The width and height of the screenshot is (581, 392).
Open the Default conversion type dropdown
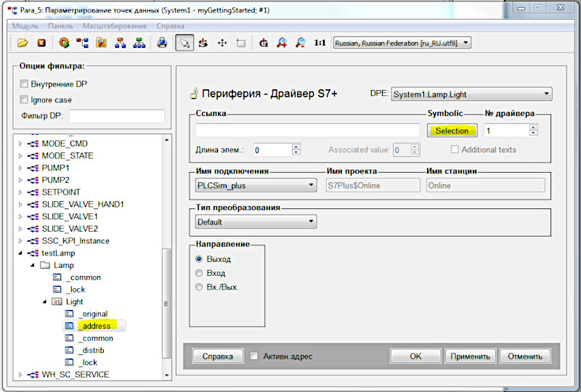click(x=256, y=221)
